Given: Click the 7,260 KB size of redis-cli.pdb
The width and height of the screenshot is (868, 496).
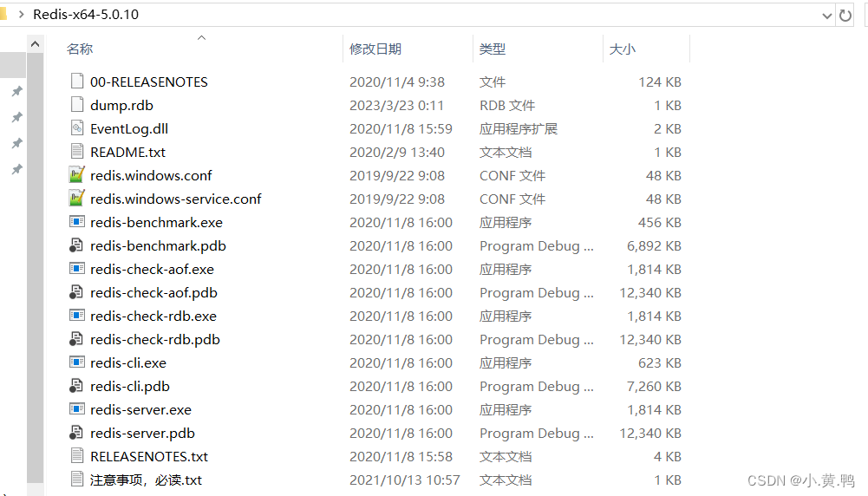Looking at the screenshot, I should pyautogui.click(x=654, y=386).
